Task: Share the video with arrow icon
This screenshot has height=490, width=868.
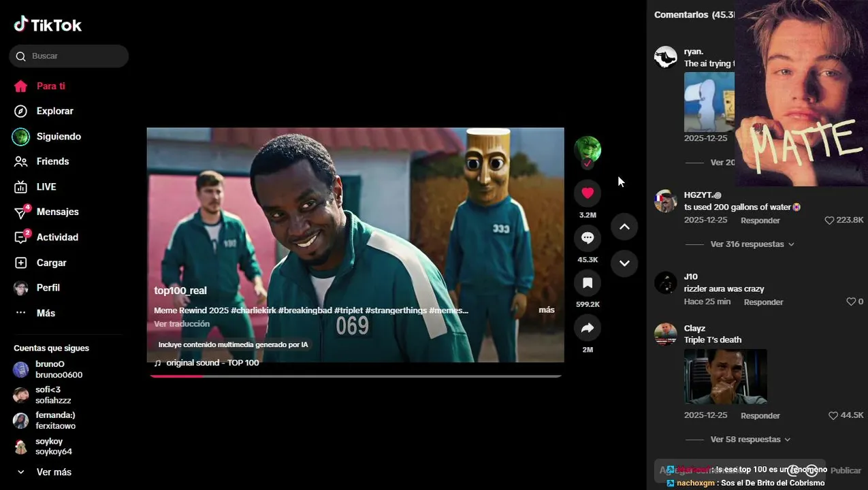Action: (588, 329)
